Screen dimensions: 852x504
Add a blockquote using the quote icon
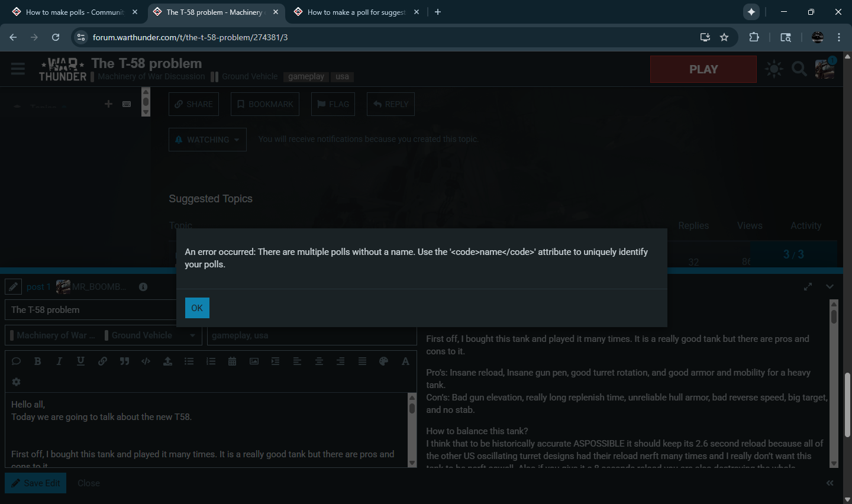point(124,361)
